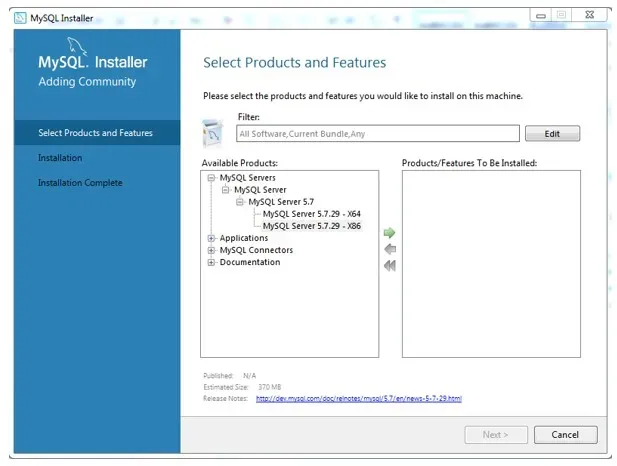Select the MySQL Server 5.7 label
Screen dimensions: 617x466
point(281,202)
